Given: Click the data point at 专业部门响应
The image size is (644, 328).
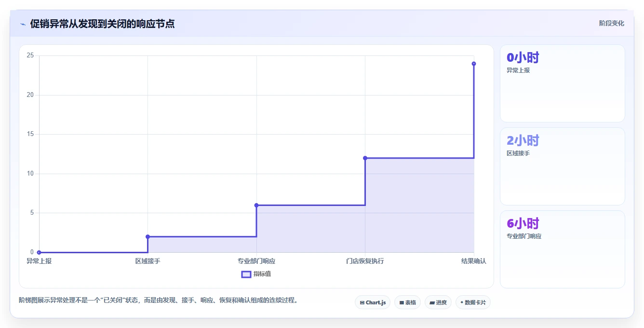Looking at the screenshot, I should [256, 205].
